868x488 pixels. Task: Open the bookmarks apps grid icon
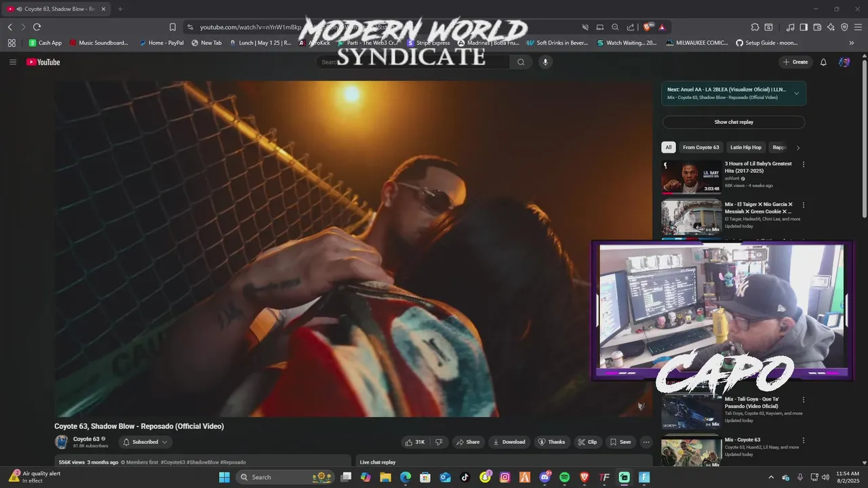pyautogui.click(x=12, y=43)
